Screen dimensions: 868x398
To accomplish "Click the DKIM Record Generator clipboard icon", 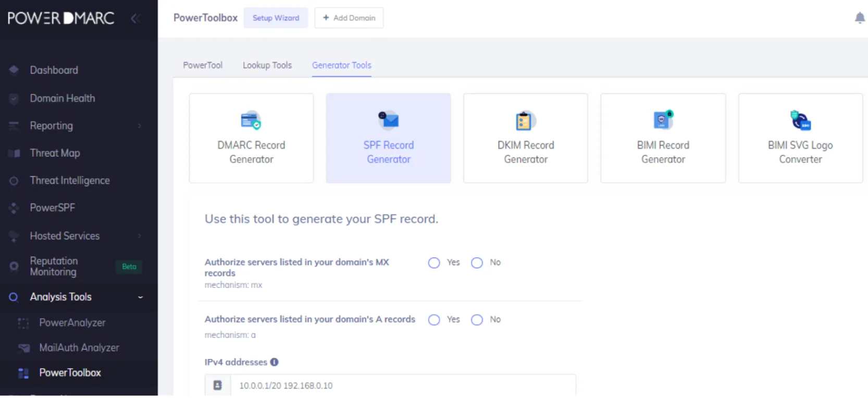I will tap(525, 120).
